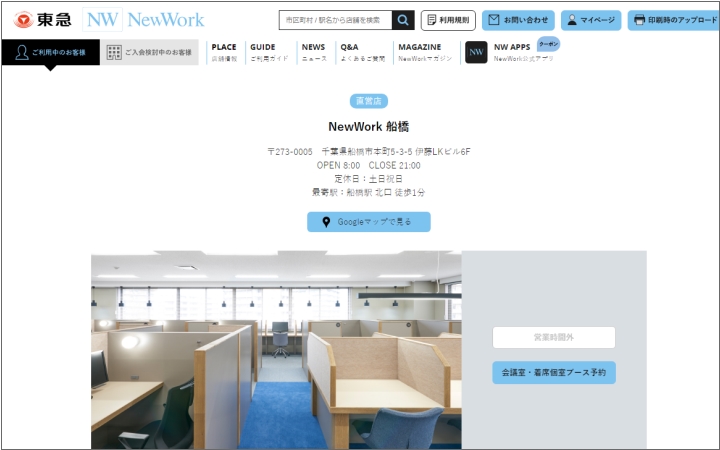Image resolution: width=720 pixels, height=450 pixels.
Task: Click the black NW app icon
Action: click(x=476, y=52)
